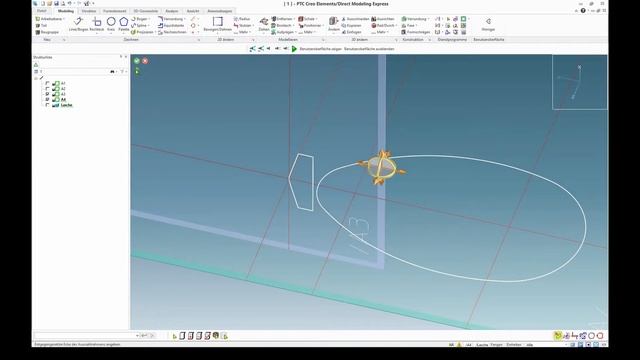
Task: Expand the Zeichnen group launcher
Action: 199,40
